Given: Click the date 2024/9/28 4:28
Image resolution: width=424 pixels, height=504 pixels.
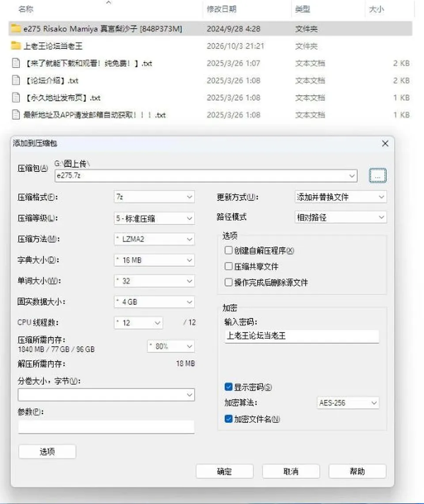Looking at the screenshot, I should pos(233,29).
